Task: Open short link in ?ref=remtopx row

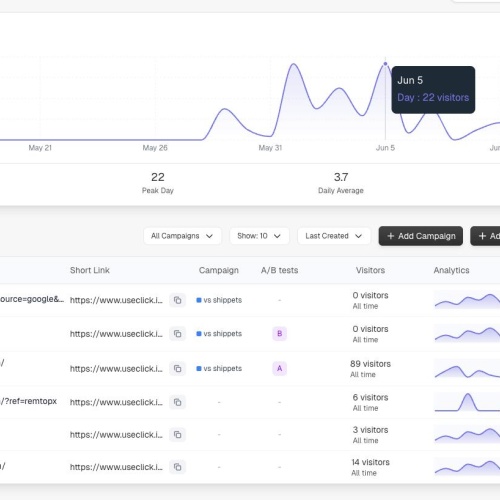Action: 116,402
